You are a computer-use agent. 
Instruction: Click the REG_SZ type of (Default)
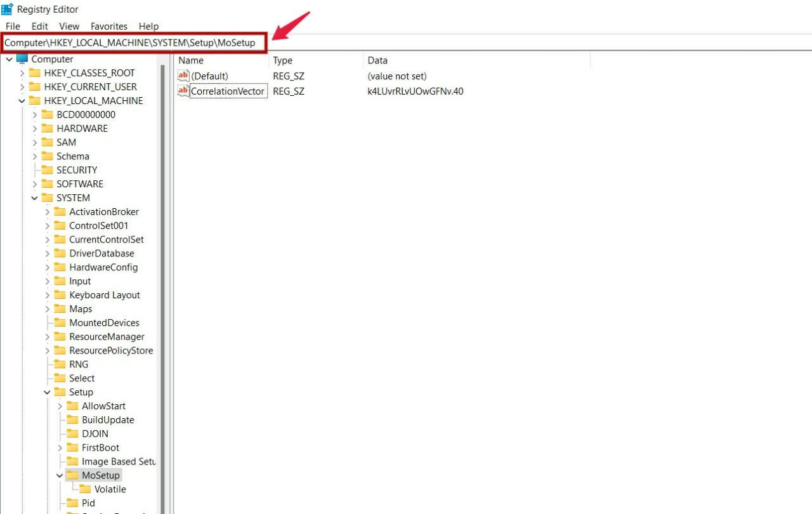click(289, 76)
